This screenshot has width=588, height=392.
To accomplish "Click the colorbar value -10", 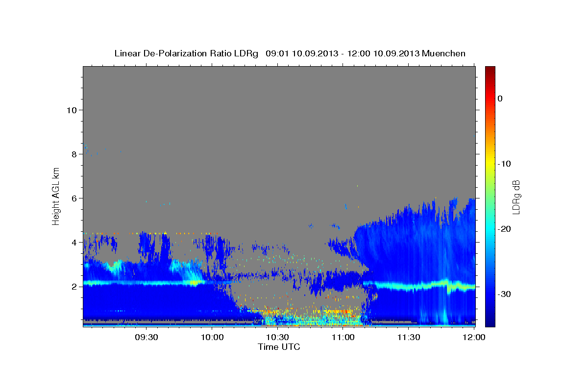I will pyautogui.click(x=504, y=164).
